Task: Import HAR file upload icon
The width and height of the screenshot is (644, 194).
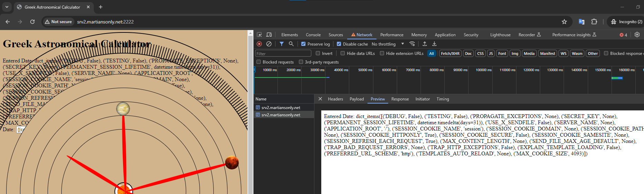Action: point(425,44)
